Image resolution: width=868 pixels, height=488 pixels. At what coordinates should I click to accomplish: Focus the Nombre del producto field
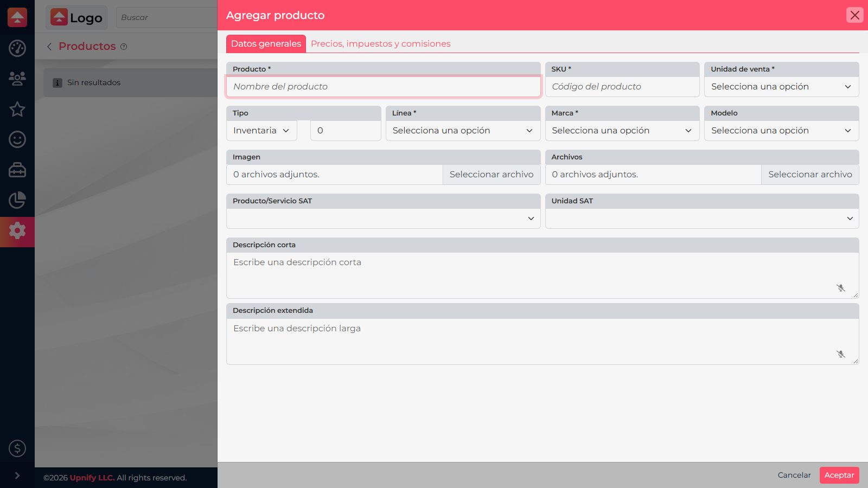pos(384,87)
